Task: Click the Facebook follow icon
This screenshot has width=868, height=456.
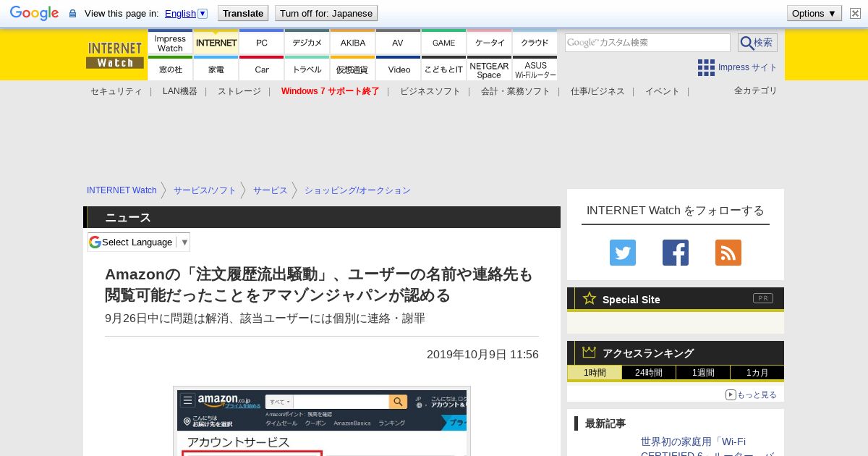Action: (x=676, y=253)
